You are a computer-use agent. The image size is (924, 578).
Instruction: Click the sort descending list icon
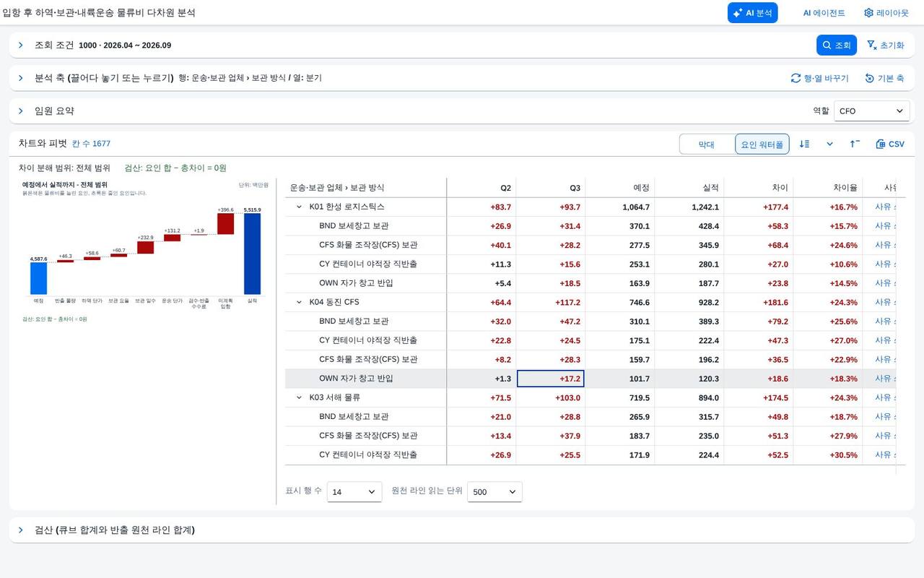805,144
